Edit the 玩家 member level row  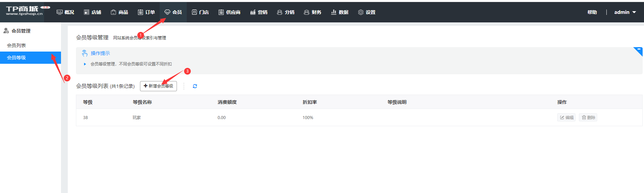[x=566, y=118]
